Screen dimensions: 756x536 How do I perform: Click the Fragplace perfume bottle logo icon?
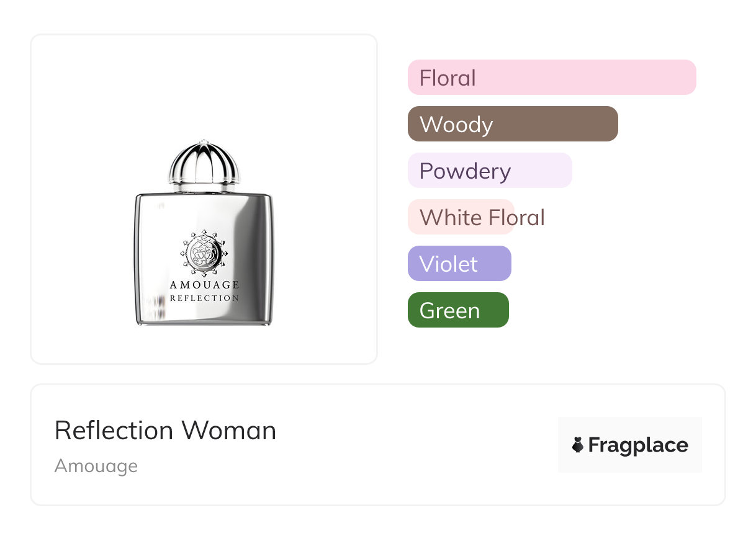click(578, 445)
